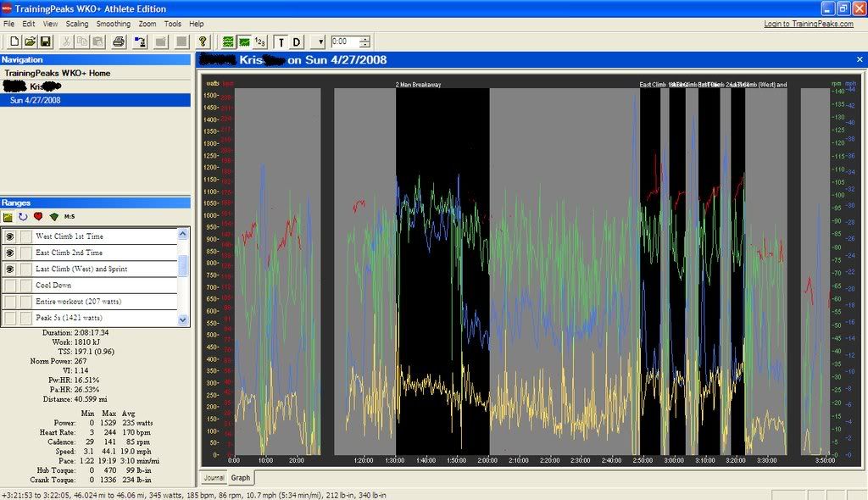Click the East Climb range label on graph

653,85
